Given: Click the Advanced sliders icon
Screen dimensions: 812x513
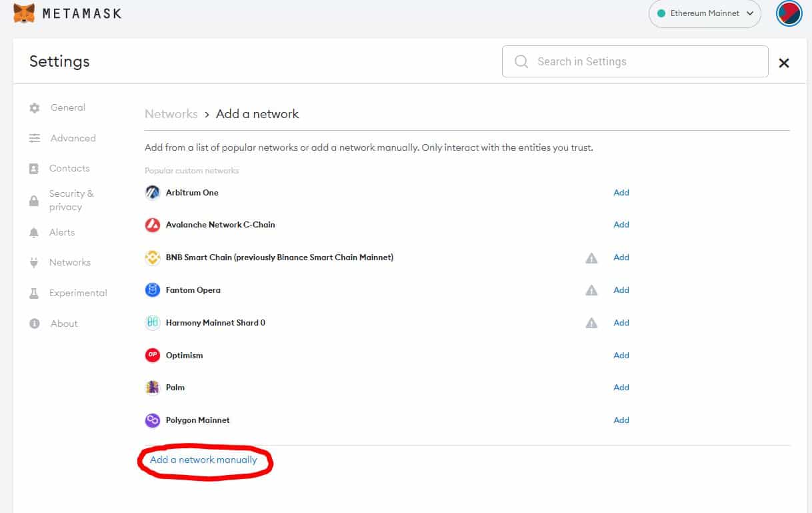Looking at the screenshot, I should [35, 138].
